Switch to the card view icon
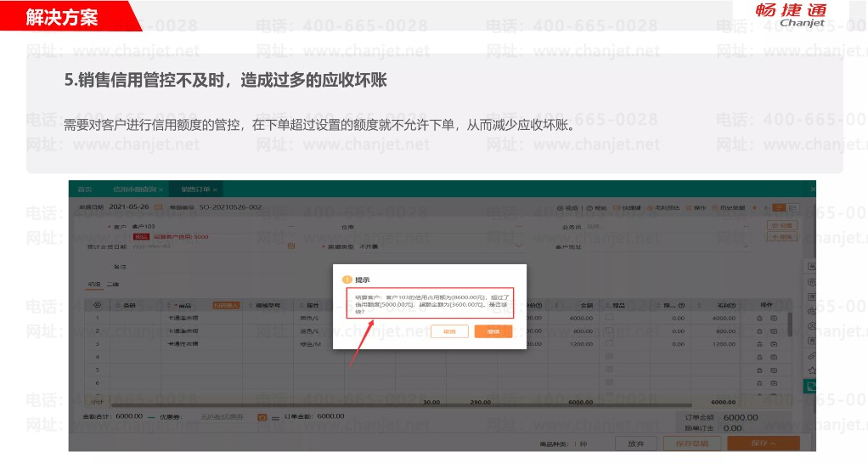Viewport: 868px width, 469px height. [792, 207]
